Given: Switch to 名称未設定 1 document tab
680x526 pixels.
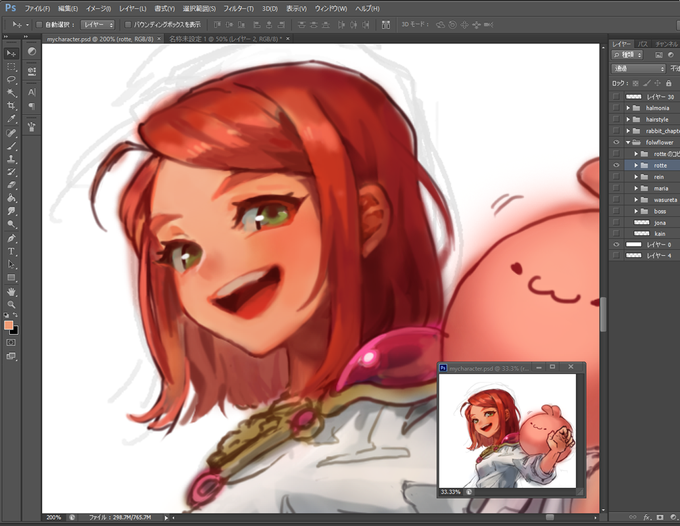Looking at the screenshot, I should click(225, 39).
